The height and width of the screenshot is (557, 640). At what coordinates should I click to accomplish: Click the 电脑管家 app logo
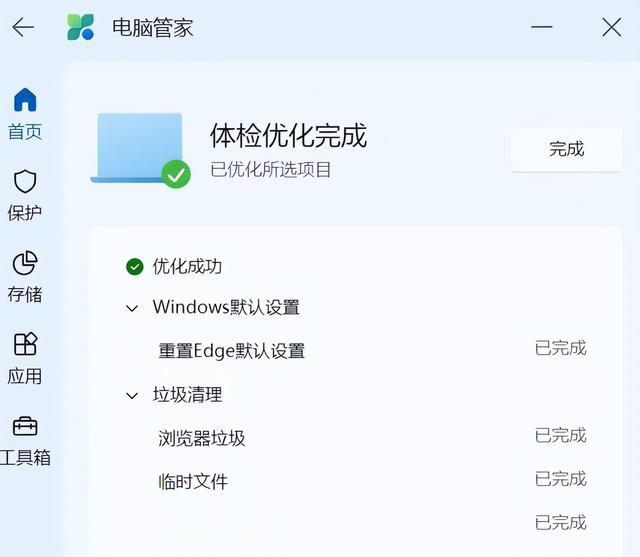[x=80, y=27]
